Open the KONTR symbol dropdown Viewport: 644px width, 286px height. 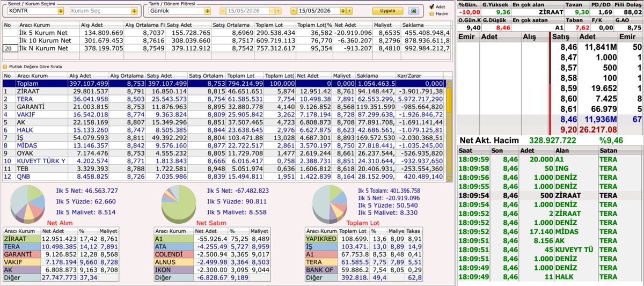(x=61, y=11)
